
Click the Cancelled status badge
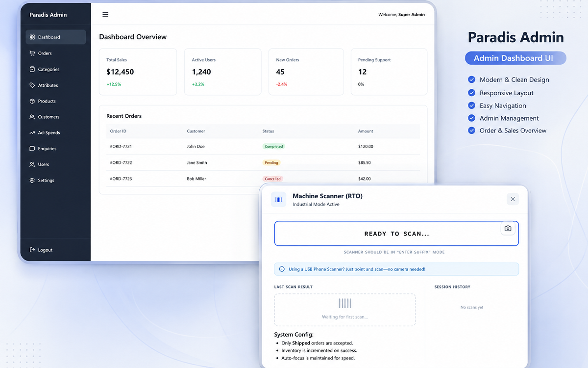(x=273, y=179)
